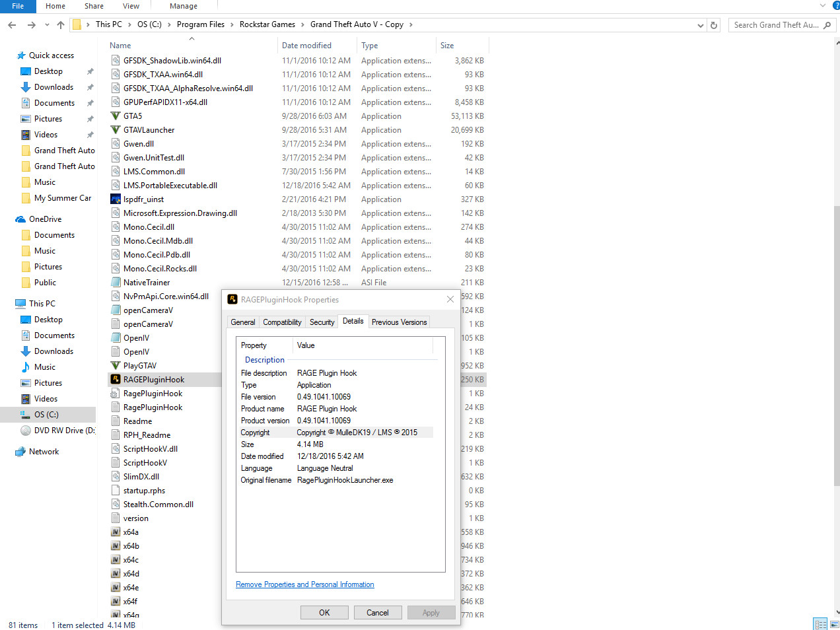This screenshot has height=630, width=840.
Task: Select Public folder under OneDrive
Action: point(45,283)
